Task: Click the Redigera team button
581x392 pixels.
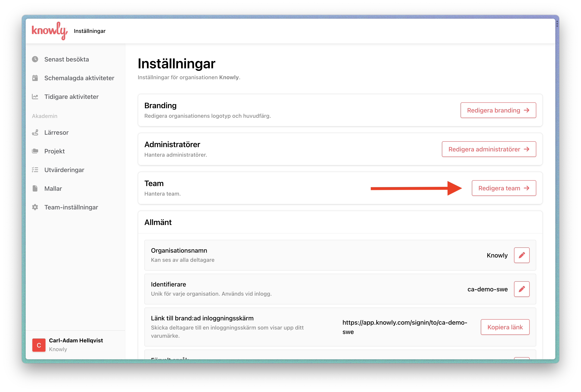Action: (504, 188)
